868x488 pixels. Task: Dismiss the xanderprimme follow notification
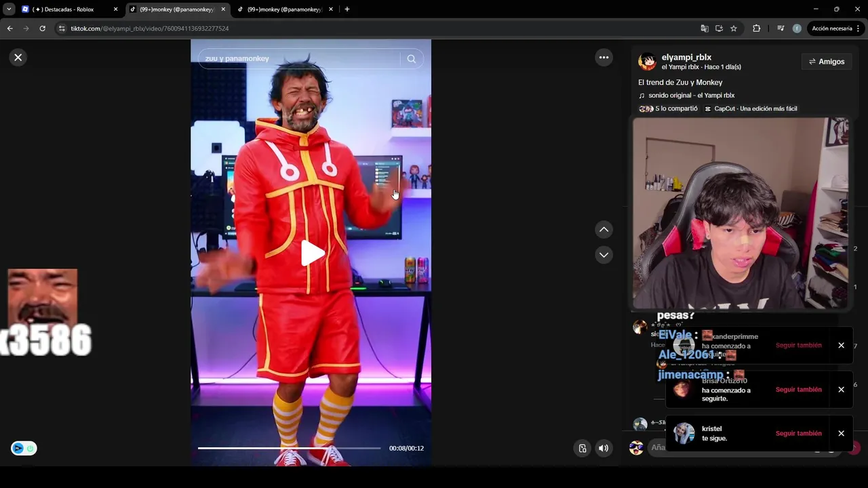841,345
